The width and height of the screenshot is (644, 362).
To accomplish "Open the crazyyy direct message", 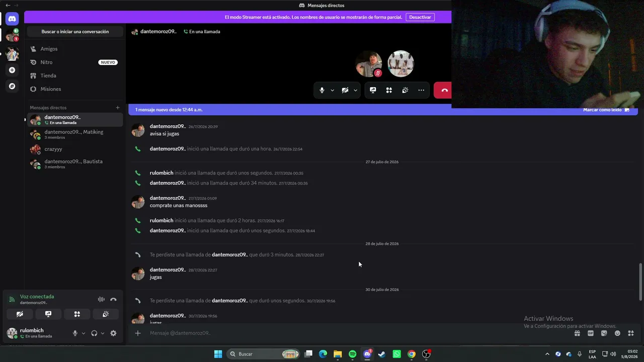I will point(75,149).
